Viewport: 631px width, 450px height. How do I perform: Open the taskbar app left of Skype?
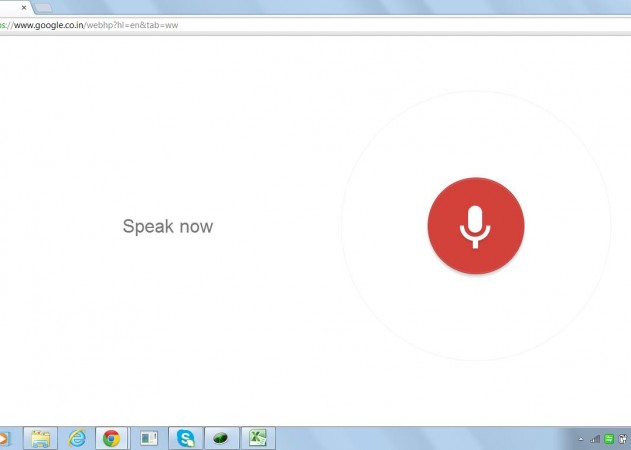(x=149, y=438)
